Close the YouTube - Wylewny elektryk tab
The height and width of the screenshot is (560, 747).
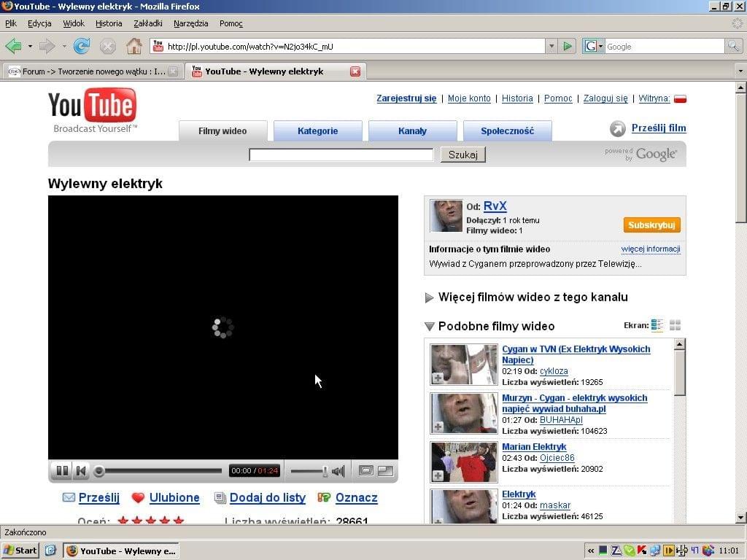pyautogui.click(x=355, y=71)
